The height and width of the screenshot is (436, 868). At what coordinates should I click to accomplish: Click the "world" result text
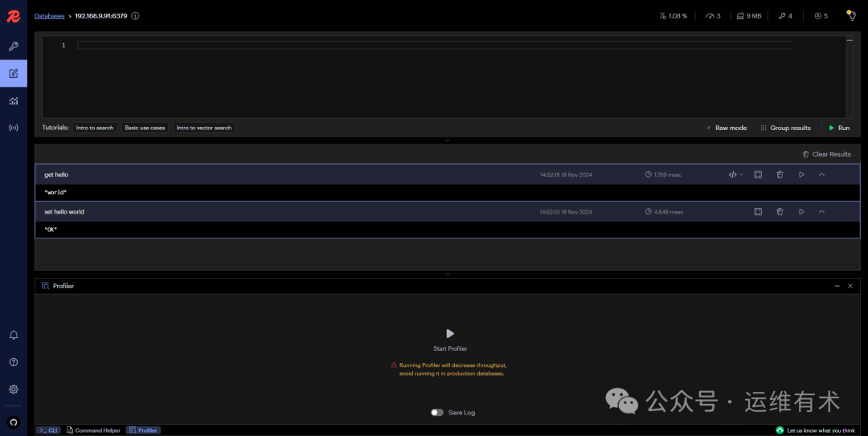(x=55, y=193)
